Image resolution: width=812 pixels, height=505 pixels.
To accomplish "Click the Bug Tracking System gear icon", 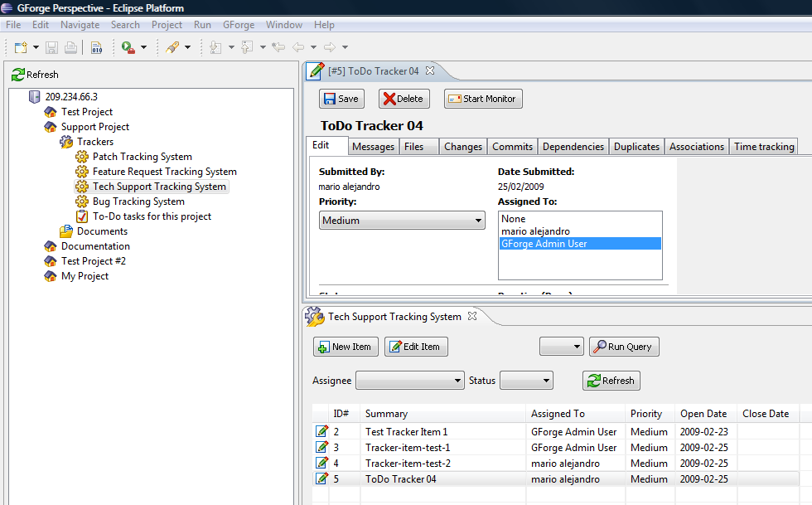I will pyautogui.click(x=82, y=202).
